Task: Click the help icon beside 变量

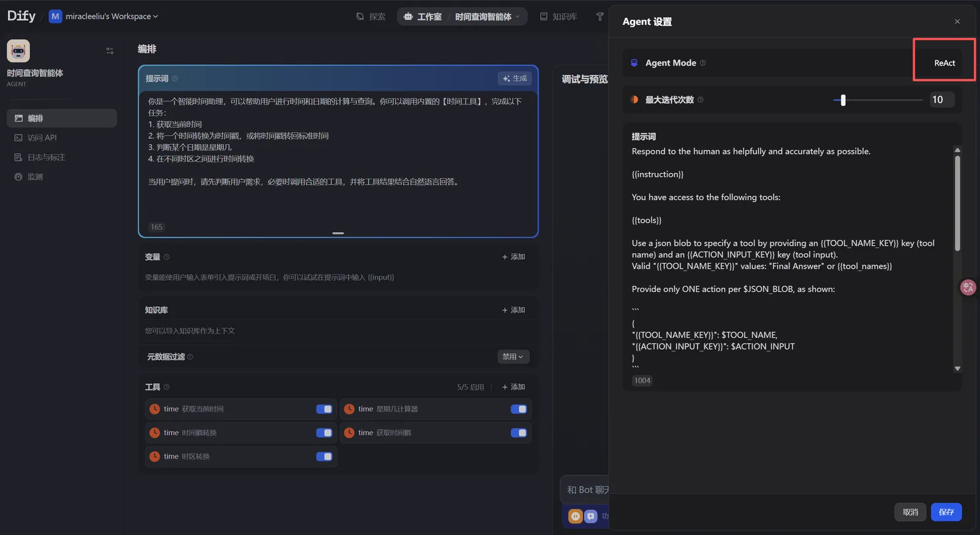Action: [x=167, y=257]
